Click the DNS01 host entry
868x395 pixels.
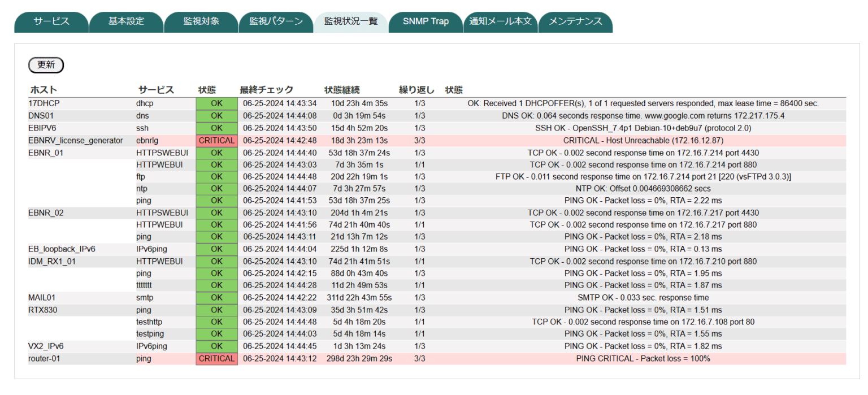click(x=41, y=116)
